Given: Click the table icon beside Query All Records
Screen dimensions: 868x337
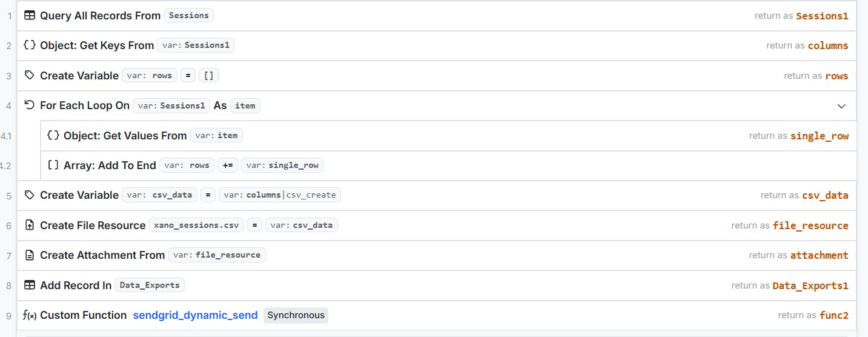Looking at the screenshot, I should [29, 16].
